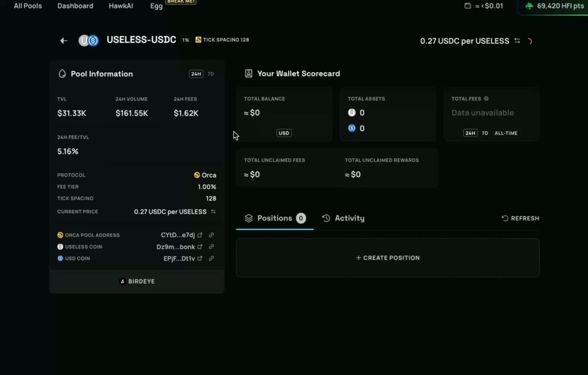The image size is (588, 375).
Task: Click the Pool Information droplet icon
Action: pyautogui.click(x=62, y=73)
